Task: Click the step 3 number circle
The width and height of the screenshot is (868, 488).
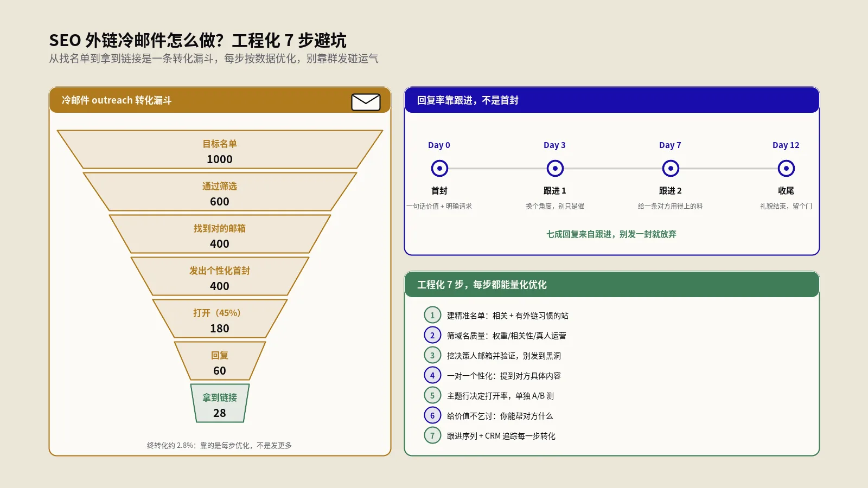Action: [432, 355]
